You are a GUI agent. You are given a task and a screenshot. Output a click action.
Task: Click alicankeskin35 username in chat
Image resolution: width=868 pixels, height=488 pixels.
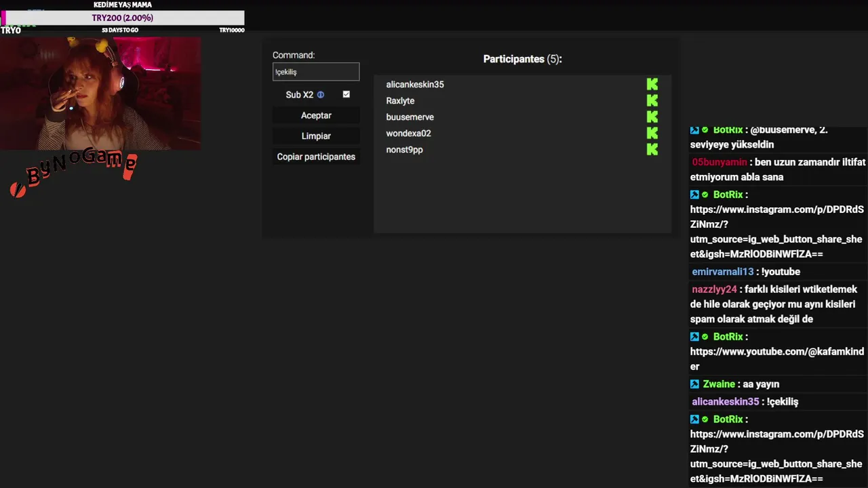726,402
